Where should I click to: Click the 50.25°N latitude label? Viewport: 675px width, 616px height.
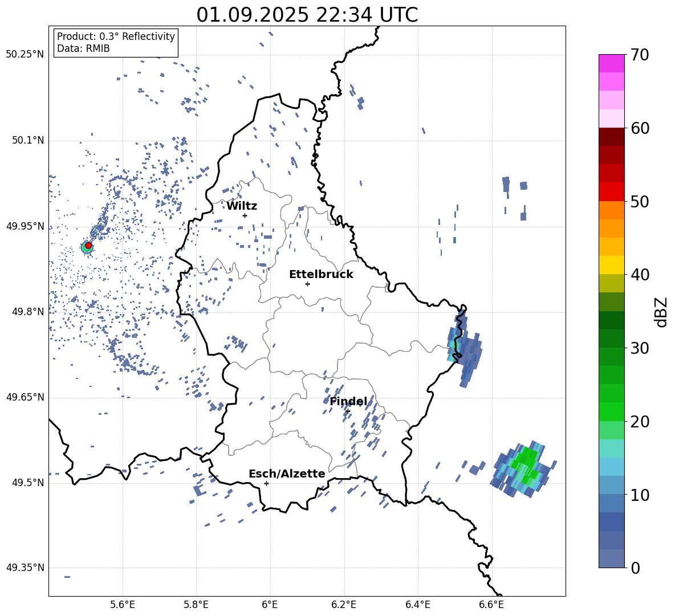click(25, 55)
